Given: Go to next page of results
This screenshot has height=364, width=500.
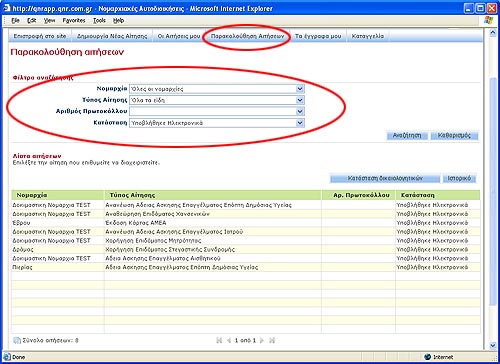Looking at the screenshot, I should (262, 340).
